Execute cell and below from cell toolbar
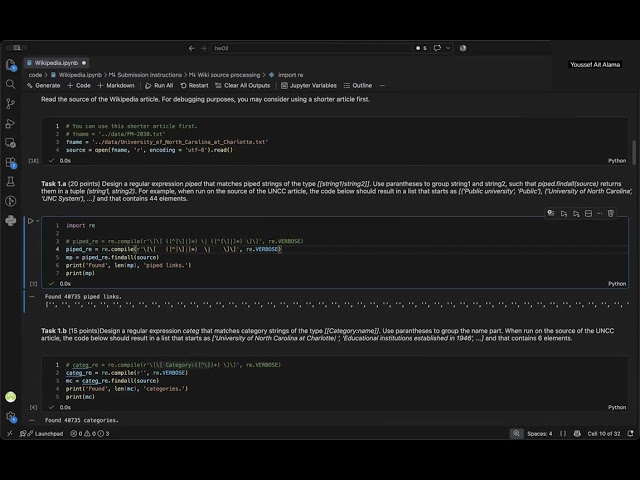 pos(576,213)
